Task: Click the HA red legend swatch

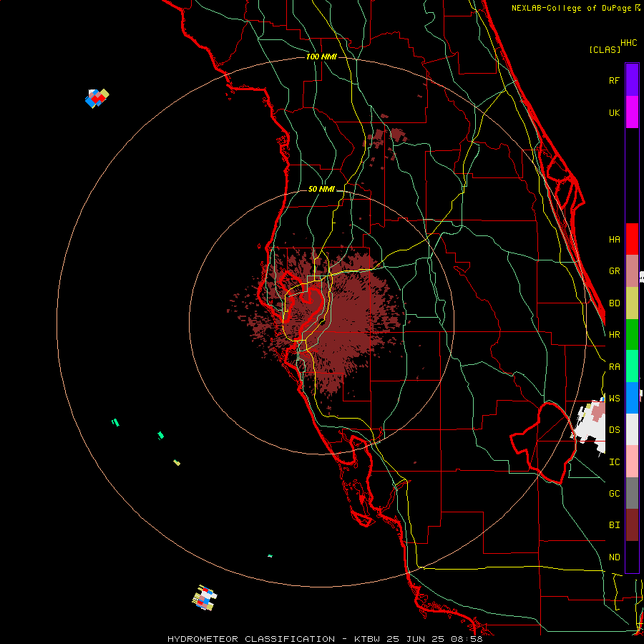Action: point(632,239)
